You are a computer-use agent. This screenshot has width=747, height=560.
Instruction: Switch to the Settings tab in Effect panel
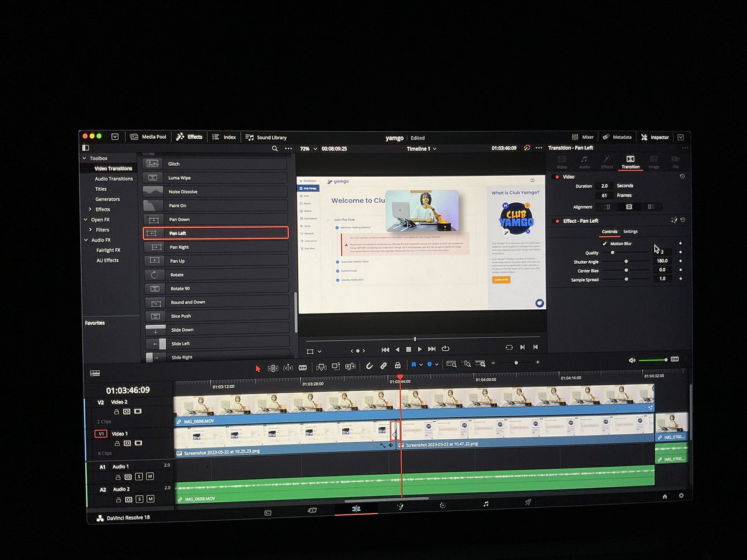(631, 231)
